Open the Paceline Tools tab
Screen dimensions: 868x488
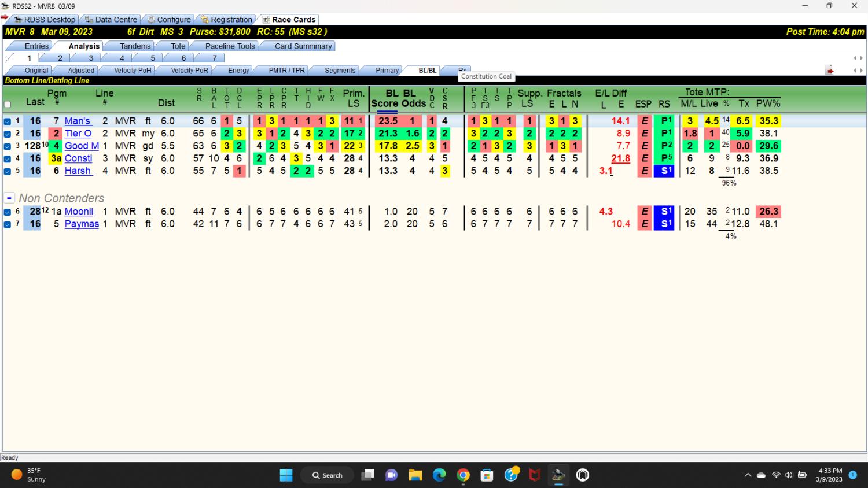(230, 46)
